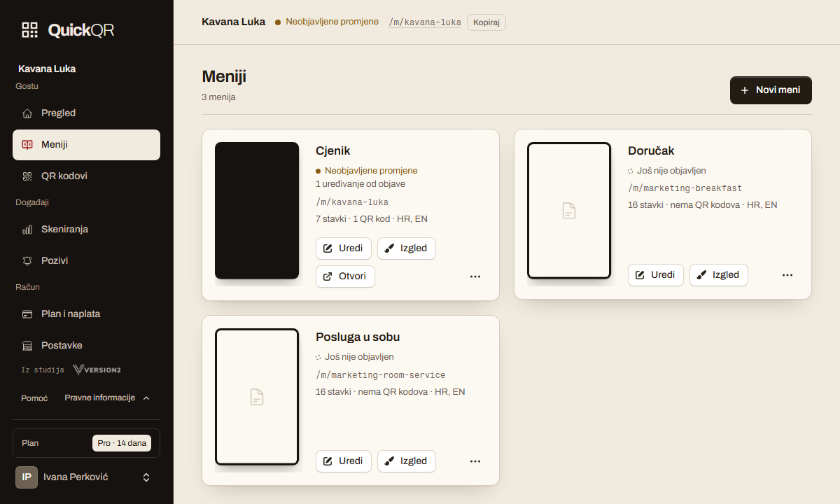Open Plan i naplata page
The image size is (840, 504).
tap(86, 314)
